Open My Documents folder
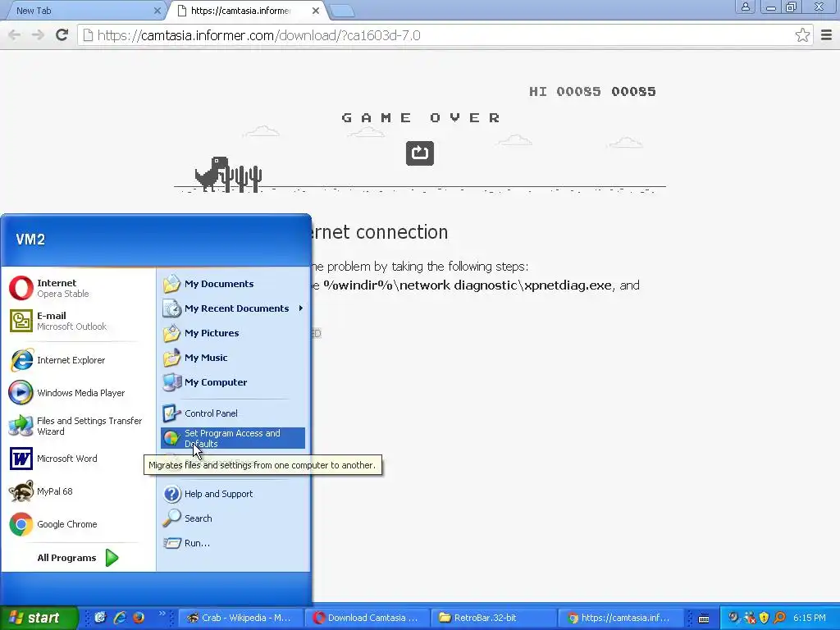 [x=233, y=284]
